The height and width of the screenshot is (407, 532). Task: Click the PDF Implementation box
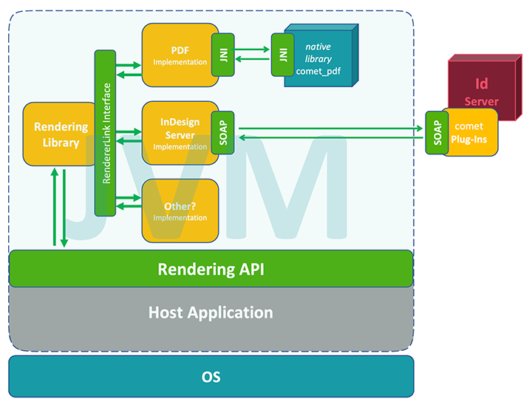(180, 55)
